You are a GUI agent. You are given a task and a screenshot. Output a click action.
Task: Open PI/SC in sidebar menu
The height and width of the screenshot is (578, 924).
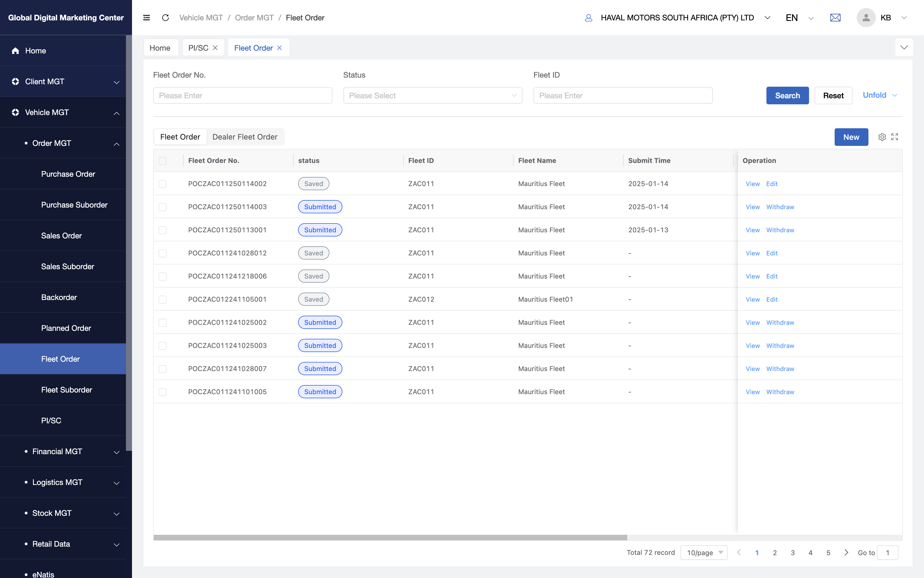(51, 421)
